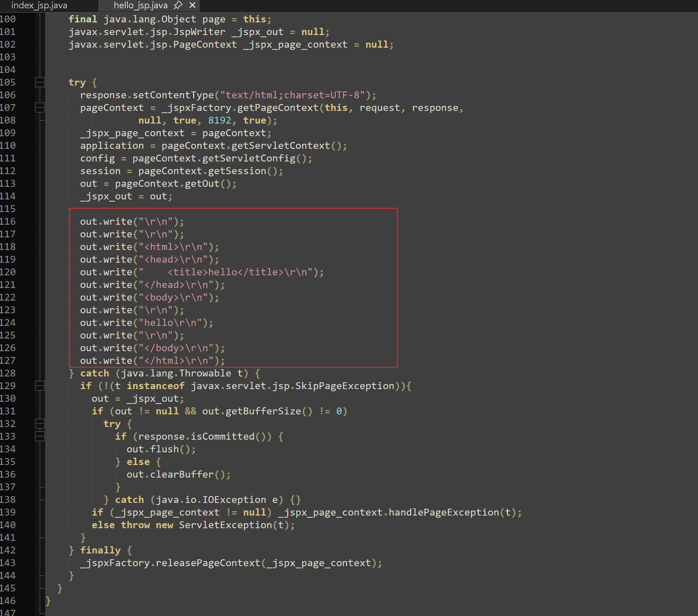Screen dimensions: 698x616
Task: Close the hello_jsp.java tab
Action: click(192, 5)
